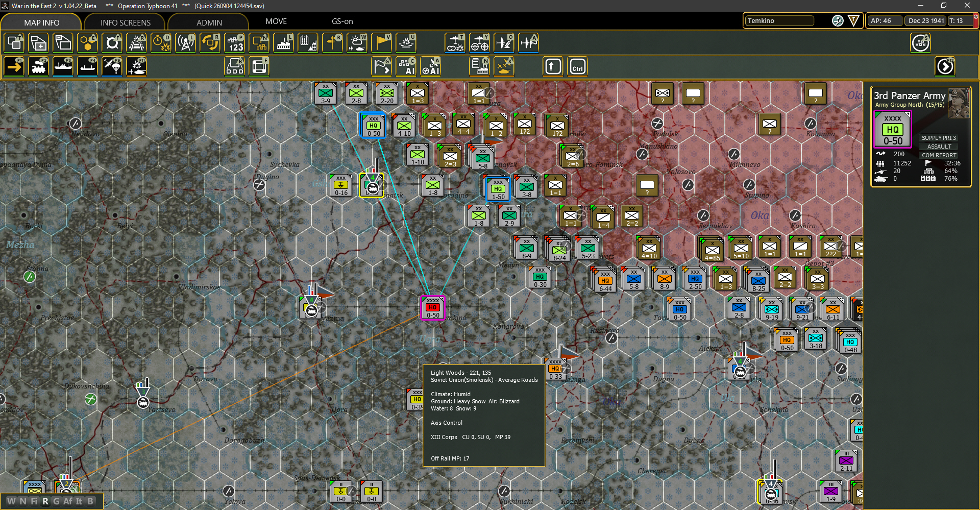The width and height of the screenshot is (980, 510).
Task: Select Move mode arrow icon (F1)
Action: (14, 66)
